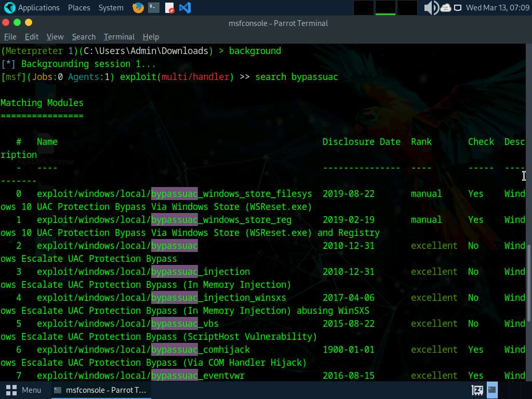Click the Parrot logo beside Applications
Screen dimensions: 532x399
point(9,8)
